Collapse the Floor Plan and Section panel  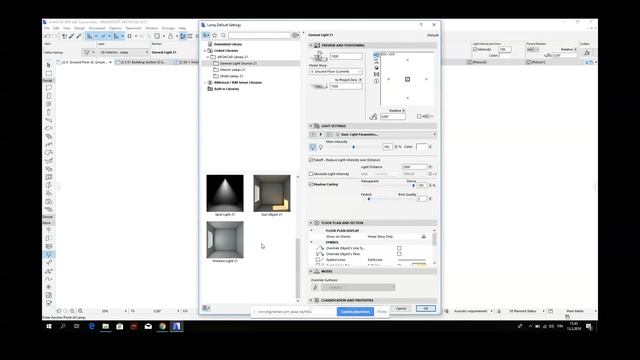tap(311, 223)
